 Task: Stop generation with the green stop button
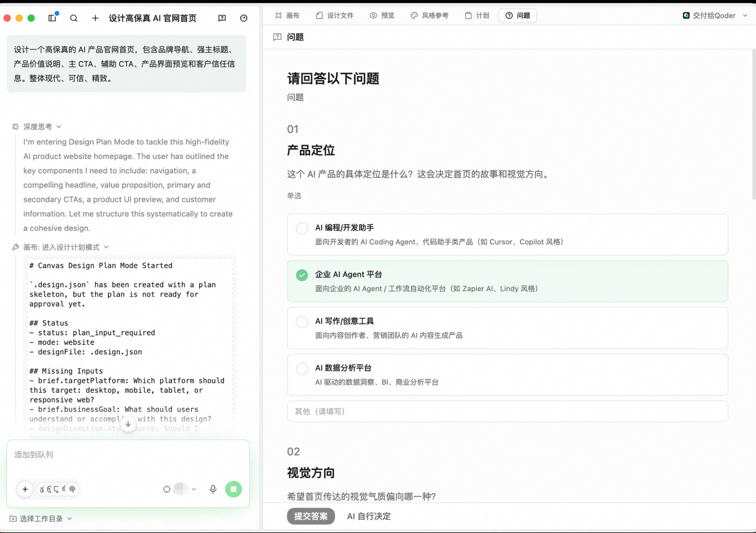point(233,489)
